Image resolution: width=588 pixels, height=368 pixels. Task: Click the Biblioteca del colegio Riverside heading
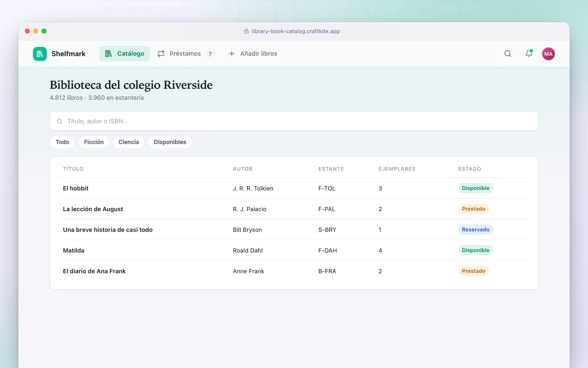[131, 85]
